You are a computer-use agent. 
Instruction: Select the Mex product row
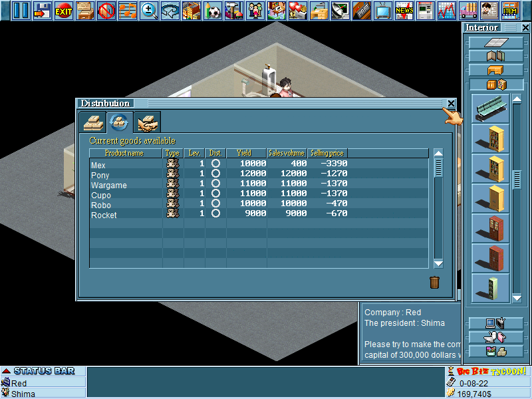click(259, 164)
